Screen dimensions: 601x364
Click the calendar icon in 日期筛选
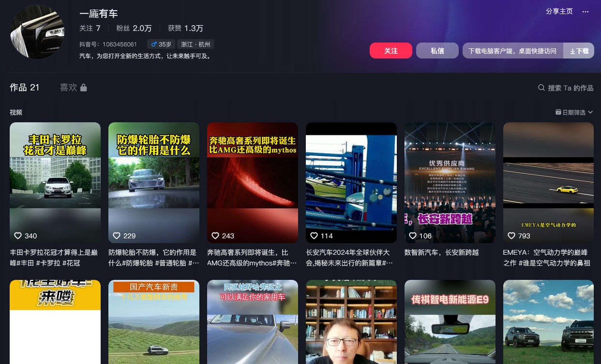click(558, 112)
